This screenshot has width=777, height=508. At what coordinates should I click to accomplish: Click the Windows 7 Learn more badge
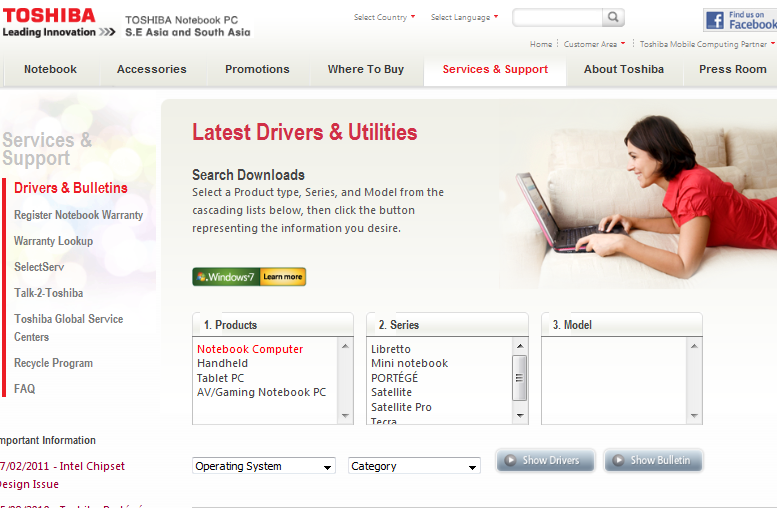click(x=249, y=277)
